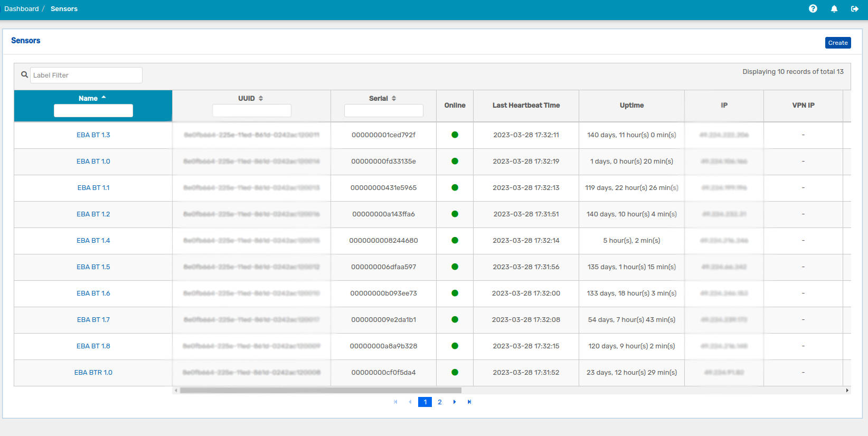
Task: Select serial 00000000b093ee73
Action: click(x=384, y=293)
